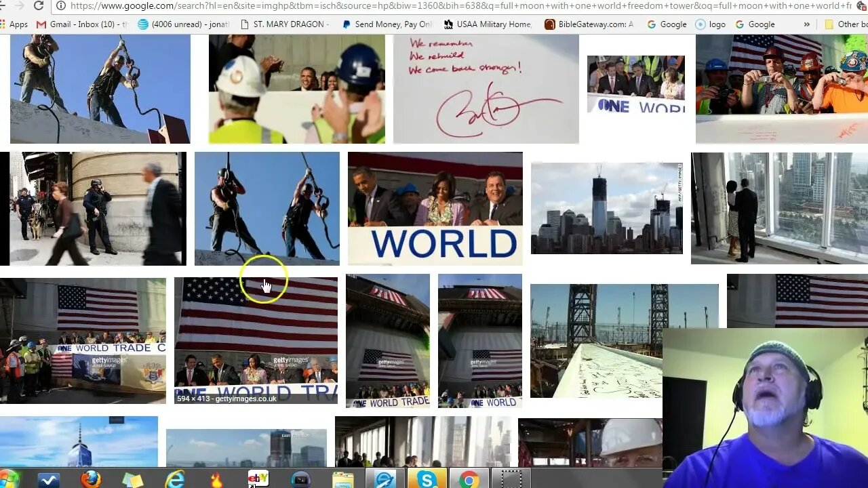This screenshot has width=868, height=488.
Task: Open the white hard hat close-up thumbnail
Action: 590,443
